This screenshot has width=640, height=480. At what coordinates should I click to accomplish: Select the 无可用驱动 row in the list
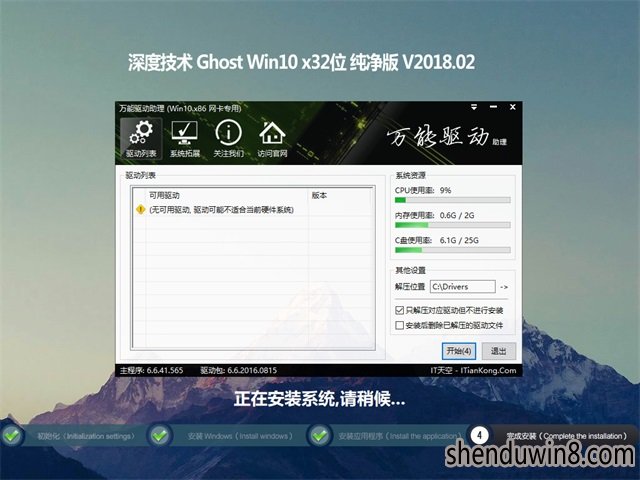pos(253,210)
